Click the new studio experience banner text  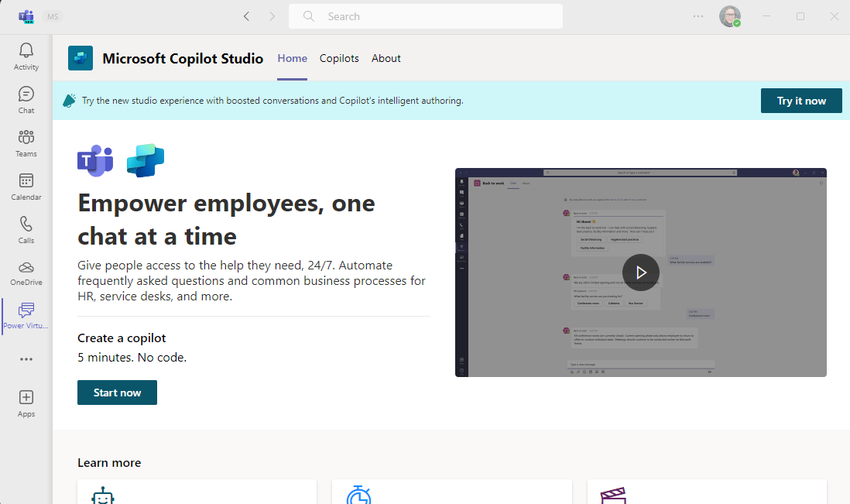pyautogui.click(x=272, y=101)
